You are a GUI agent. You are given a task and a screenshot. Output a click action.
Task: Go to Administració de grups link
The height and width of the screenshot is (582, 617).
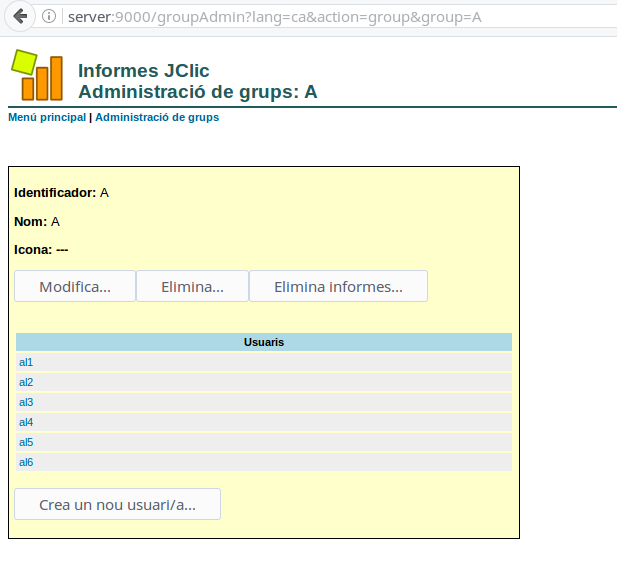coord(157,117)
